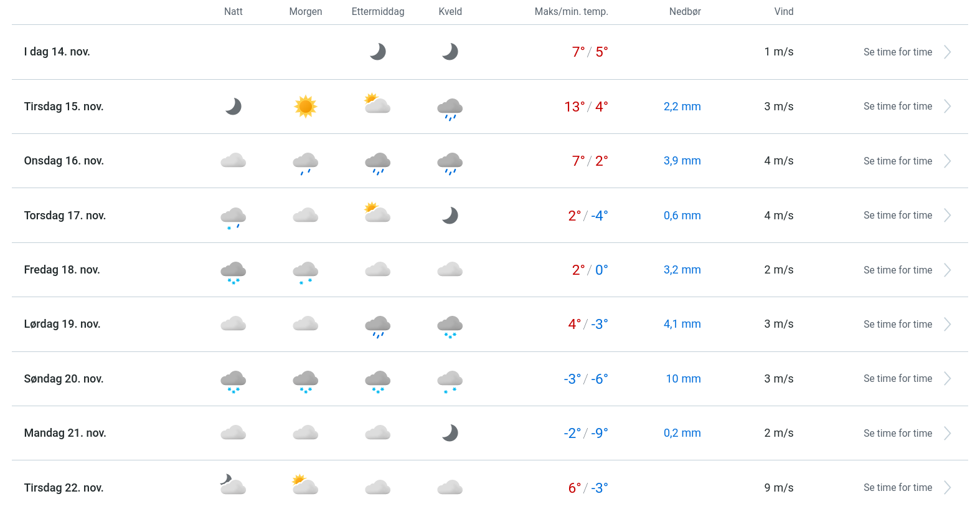
Task: Click the Maks/min. temp. column header
Action: (571, 12)
